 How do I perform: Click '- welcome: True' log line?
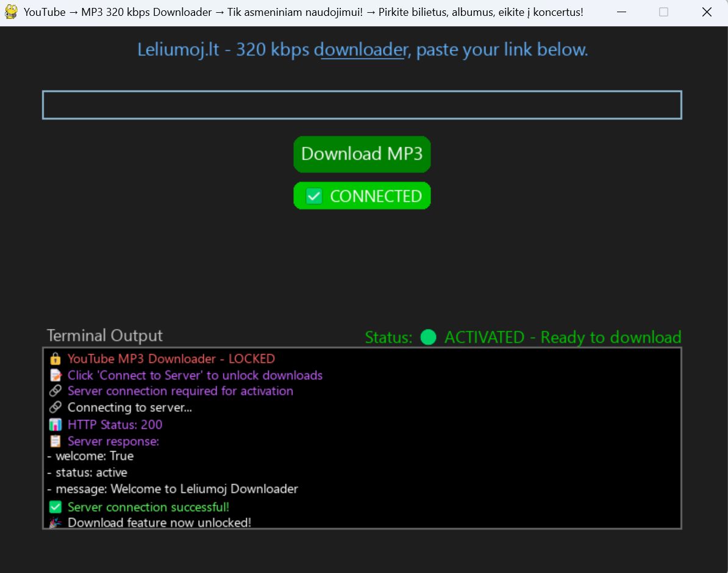pos(90,456)
